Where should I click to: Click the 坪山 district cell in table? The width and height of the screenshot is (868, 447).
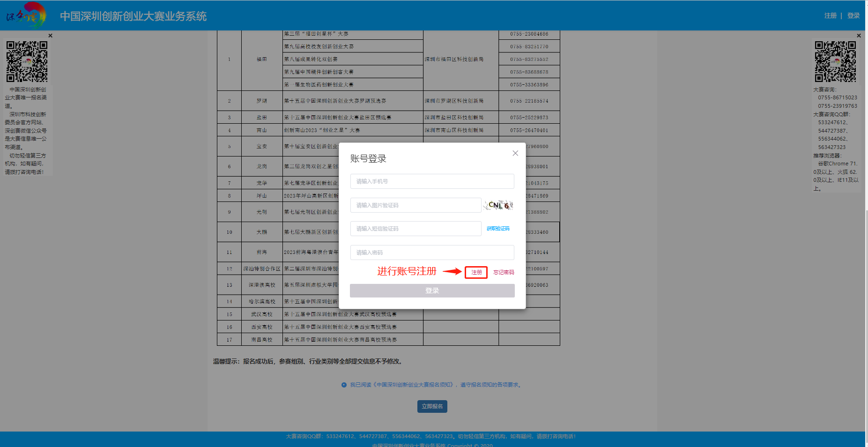click(x=262, y=196)
